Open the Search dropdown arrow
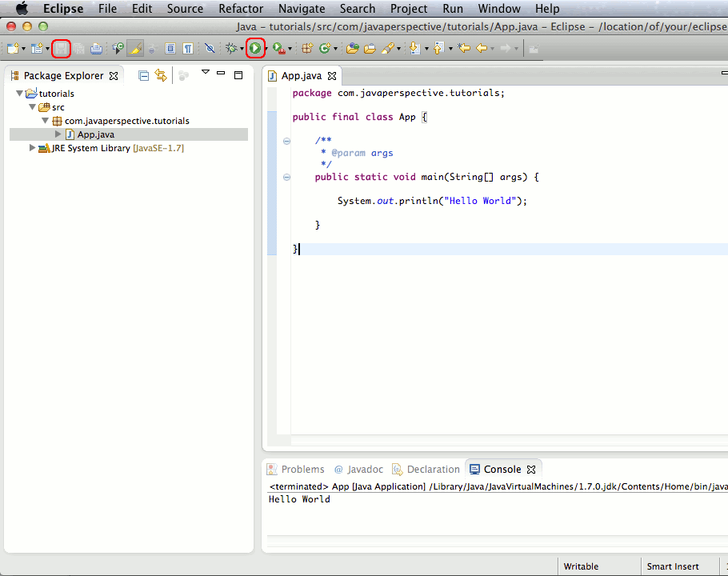The height and width of the screenshot is (576, 728). click(399, 49)
